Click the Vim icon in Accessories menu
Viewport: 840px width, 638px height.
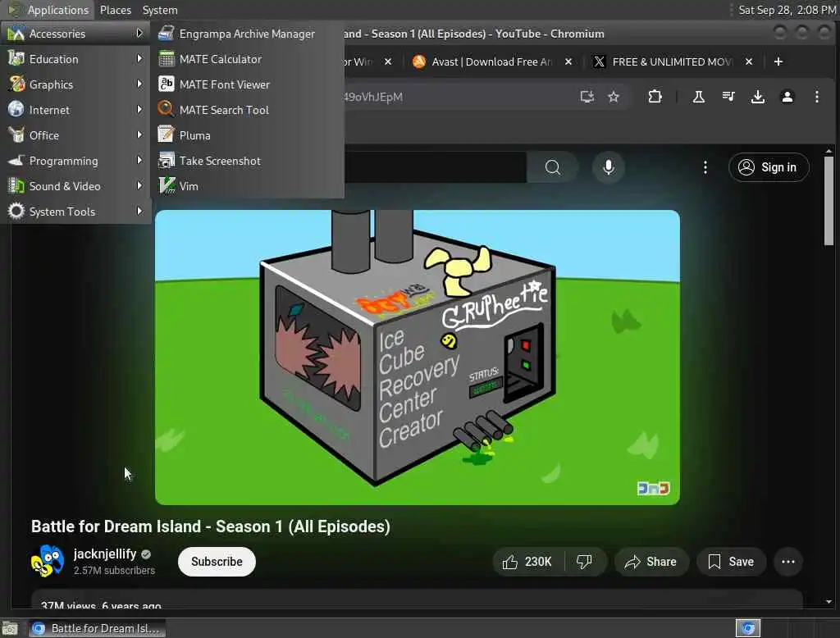[x=167, y=186]
